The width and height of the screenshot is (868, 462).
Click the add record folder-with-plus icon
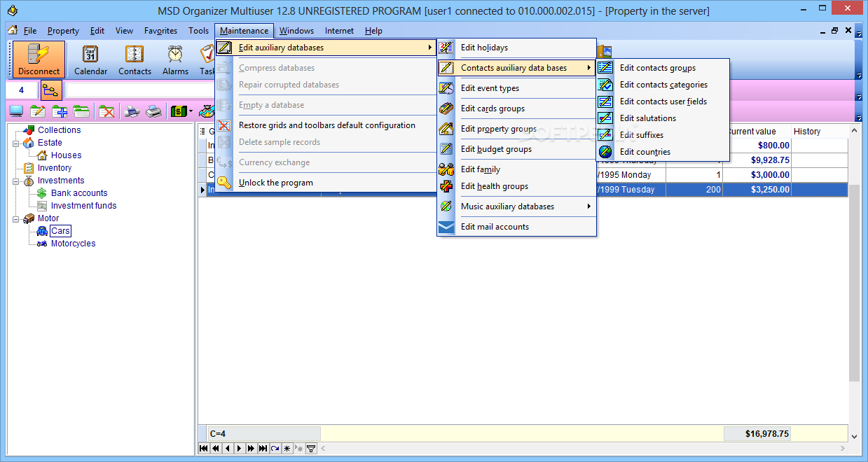pos(60,111)
